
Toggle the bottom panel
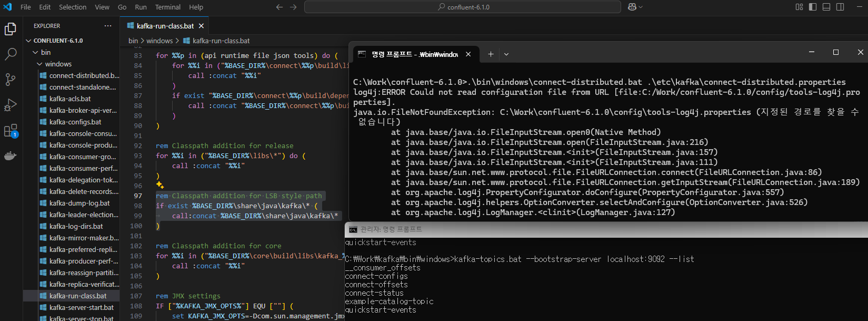[826, 7]
